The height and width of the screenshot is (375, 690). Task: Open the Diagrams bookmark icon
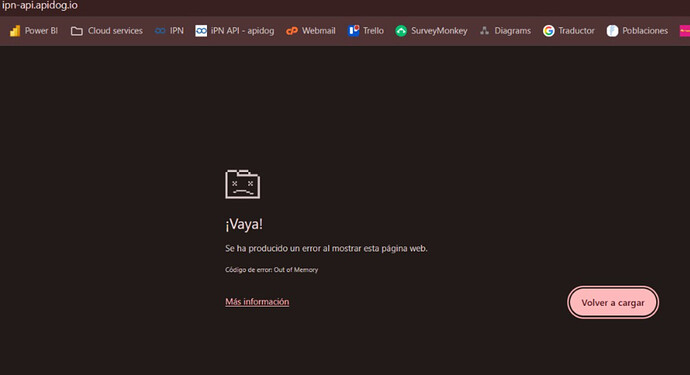click(x=484, y=31)
